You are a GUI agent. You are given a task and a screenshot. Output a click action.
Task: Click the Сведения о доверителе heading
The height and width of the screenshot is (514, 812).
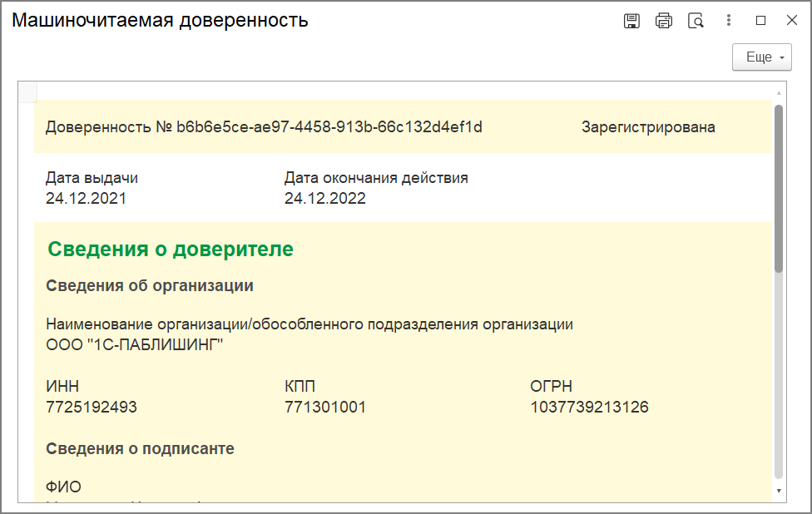(171, 249)
